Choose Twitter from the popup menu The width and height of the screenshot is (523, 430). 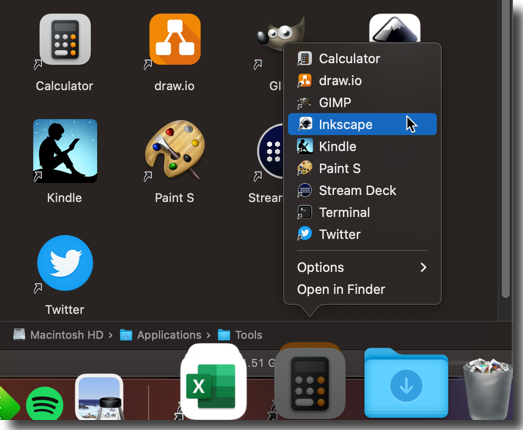click(362, 235)
